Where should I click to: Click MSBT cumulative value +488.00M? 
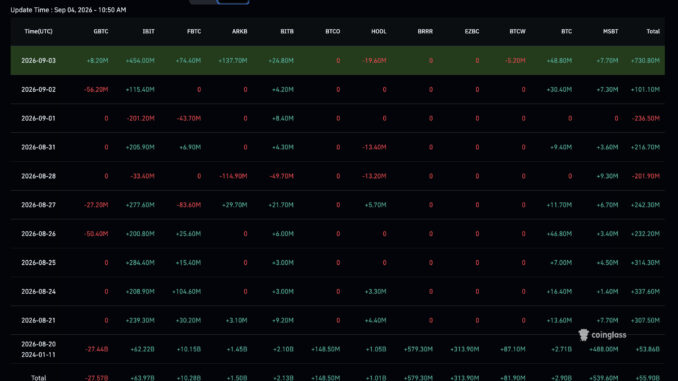[604, 349]
